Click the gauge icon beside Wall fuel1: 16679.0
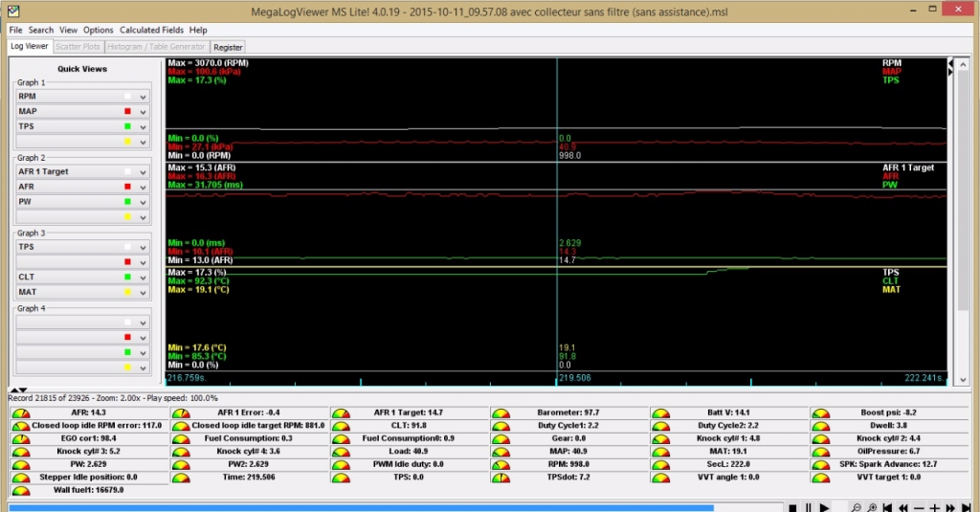980x512 pixels. pyautogui.click(x=21, y=491)
